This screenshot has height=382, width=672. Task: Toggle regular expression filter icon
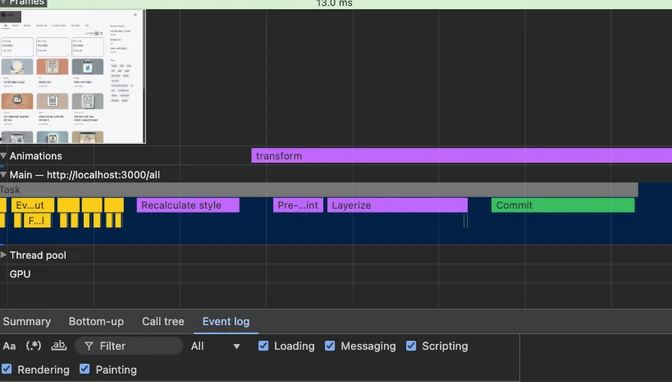tap(34, 346)
